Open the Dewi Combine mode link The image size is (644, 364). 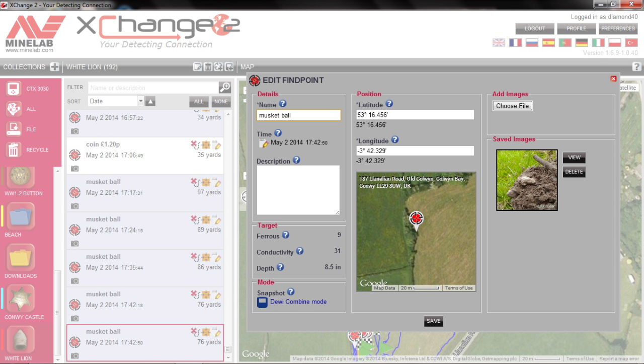(298, 302)
